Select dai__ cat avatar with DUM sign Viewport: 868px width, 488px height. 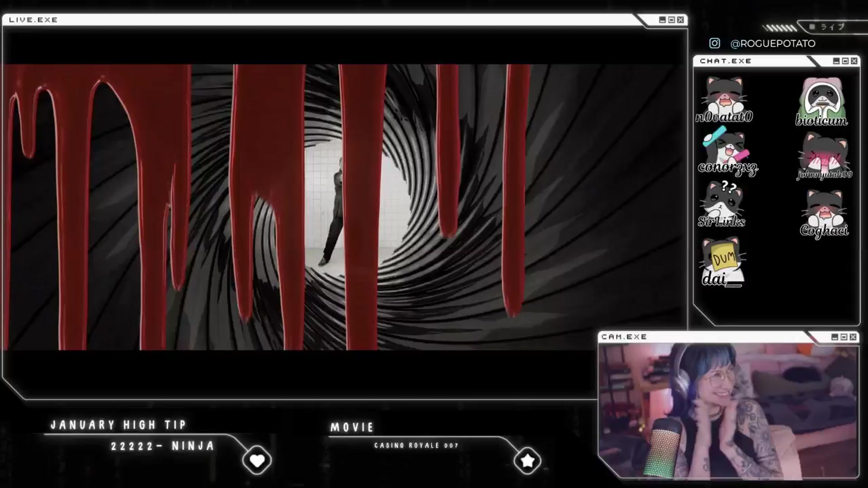[722, 262]
